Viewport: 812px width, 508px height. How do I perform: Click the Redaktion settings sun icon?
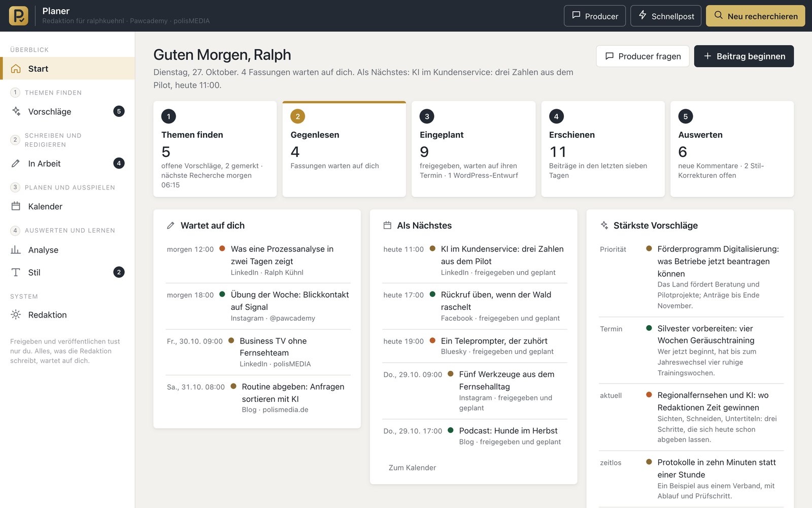pyautogui.click(x=16, y=314)
